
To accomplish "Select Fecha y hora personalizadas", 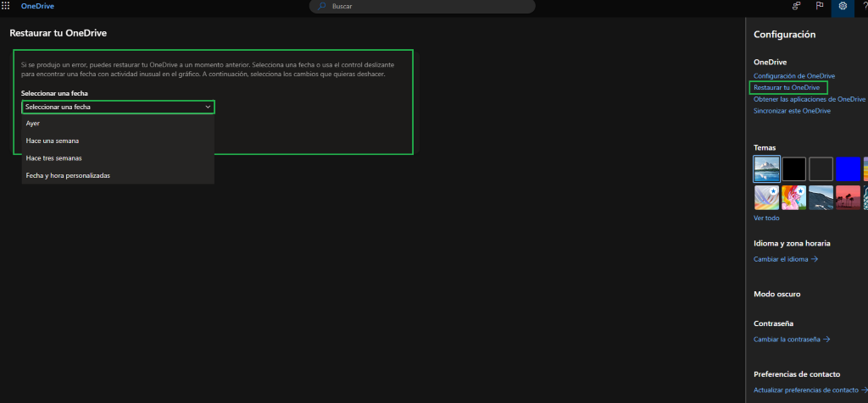I will tap(118, 175).
